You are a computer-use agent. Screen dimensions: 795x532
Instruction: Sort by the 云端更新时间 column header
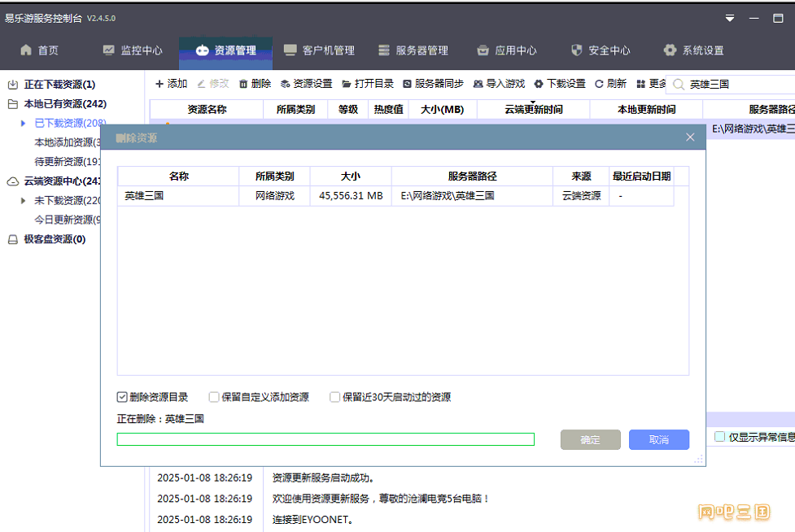point(533,110)
